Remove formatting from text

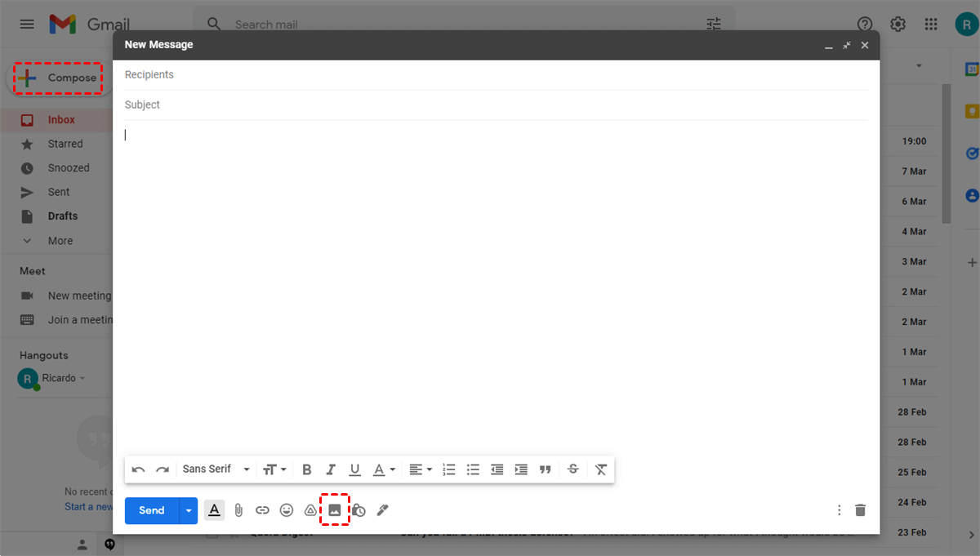(601, 469)
